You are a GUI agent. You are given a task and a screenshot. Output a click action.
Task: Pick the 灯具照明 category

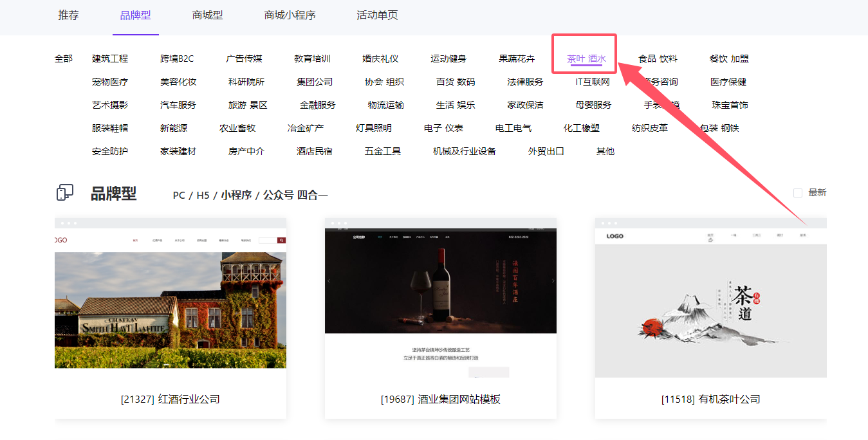pyautogui.click(x=374, y=128)
